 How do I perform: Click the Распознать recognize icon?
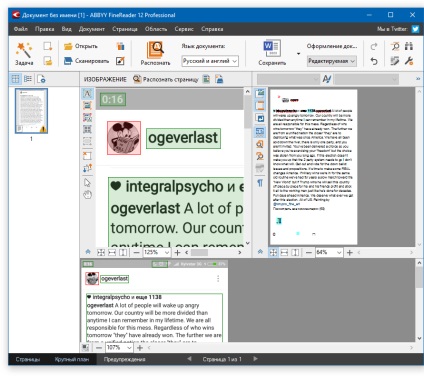tap(155, 50)
